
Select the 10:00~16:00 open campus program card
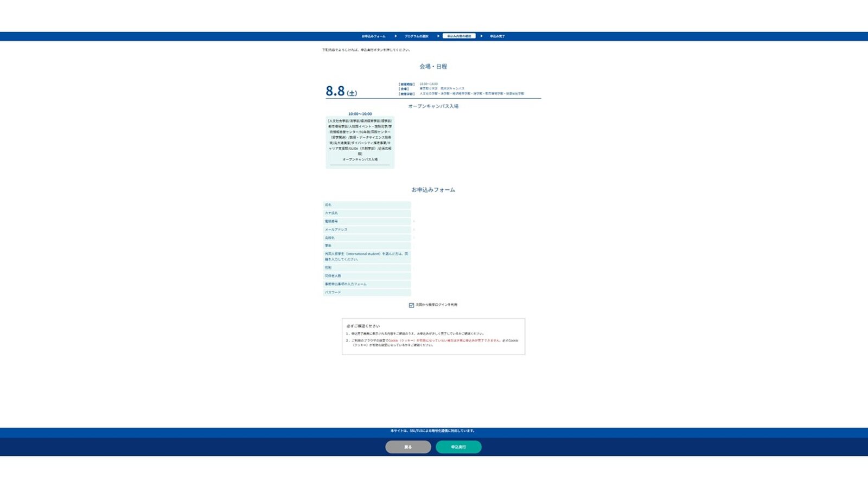360,141
